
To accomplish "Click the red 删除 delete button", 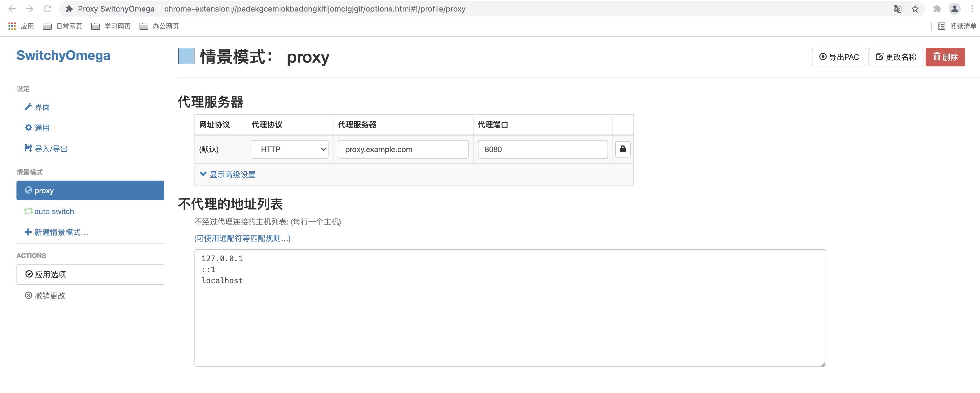I will pyautogui.click(x=945, y=57).
